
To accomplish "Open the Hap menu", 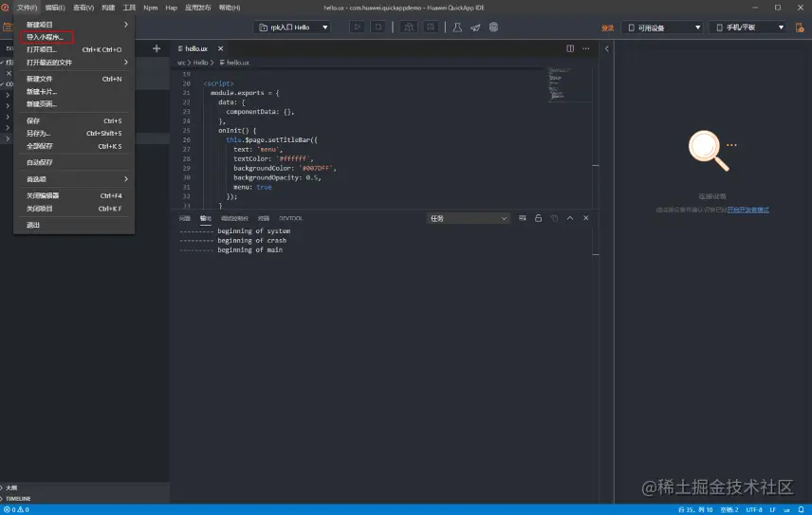I will (172, 8).
